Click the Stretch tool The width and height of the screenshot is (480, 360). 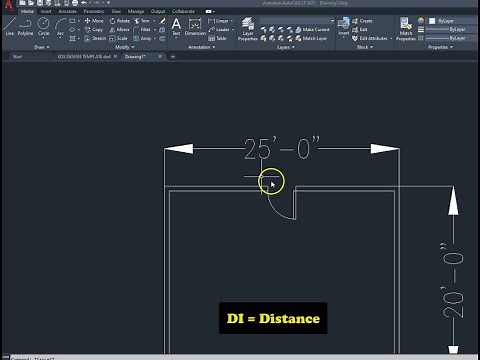coord(95,38)
